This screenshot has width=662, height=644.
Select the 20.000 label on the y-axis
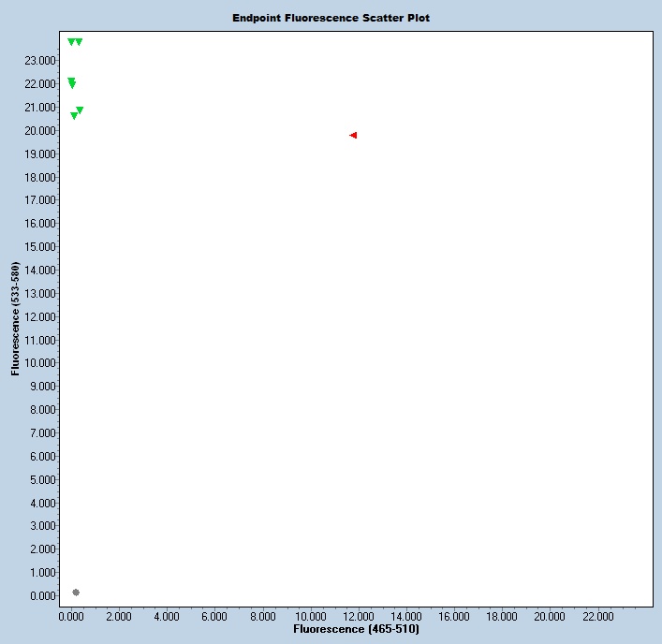[x=40, y=131]
